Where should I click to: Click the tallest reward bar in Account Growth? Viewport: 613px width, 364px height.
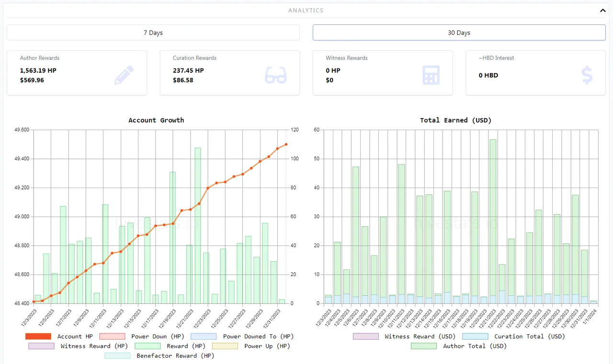click(x=198, y=225)
